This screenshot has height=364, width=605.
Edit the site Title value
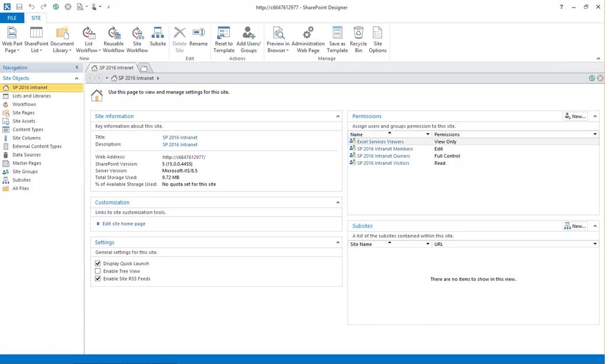click(x=180, y=138)
